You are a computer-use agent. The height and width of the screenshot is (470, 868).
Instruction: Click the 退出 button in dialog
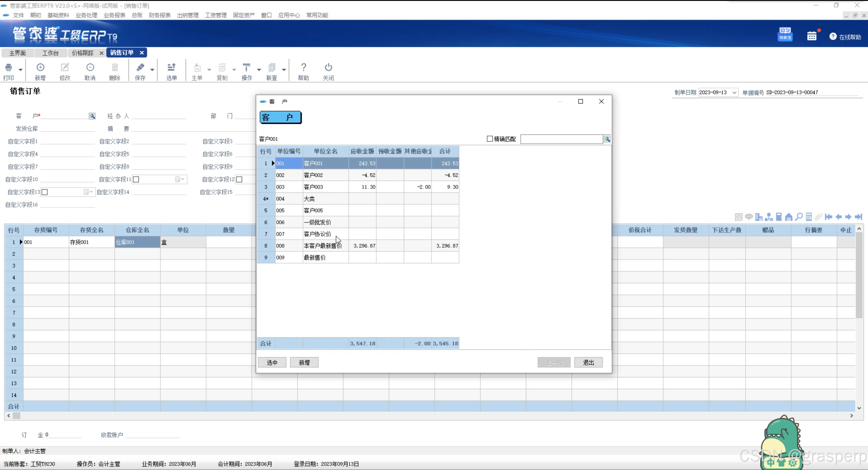pyautogui.click(x=588, y=363)
